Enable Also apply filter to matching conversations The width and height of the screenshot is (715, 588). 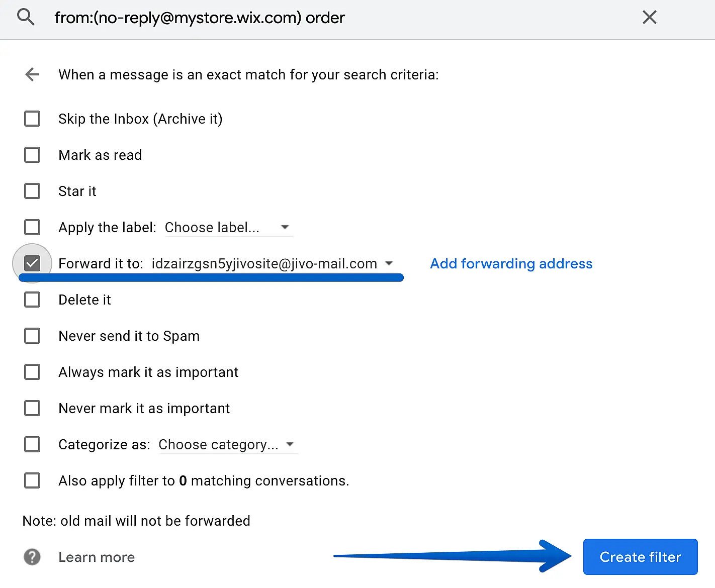click(x=32, y=480)
